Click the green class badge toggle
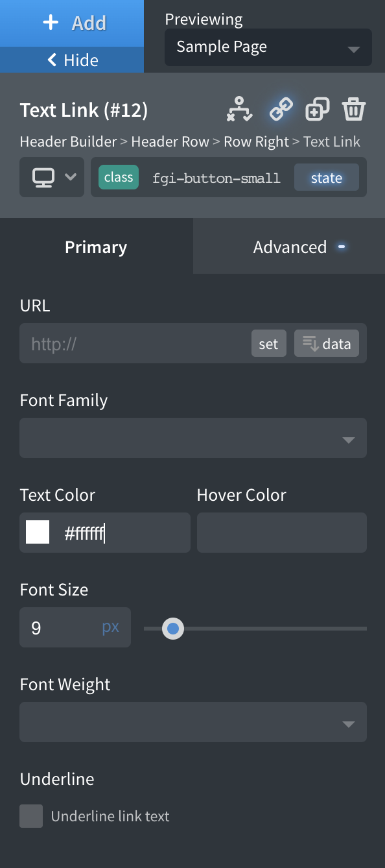The width and height of the screenshot is (385, 868). click(118, 176)
